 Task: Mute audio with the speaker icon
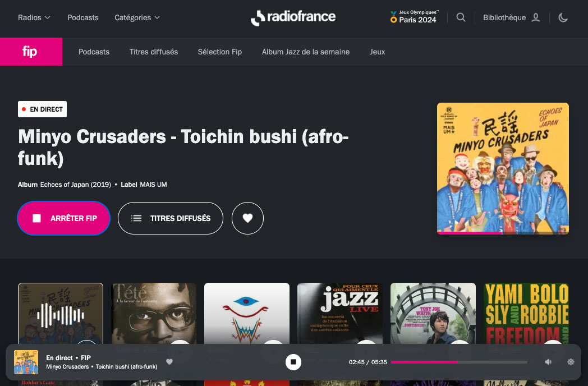click(x=548, y=362)
